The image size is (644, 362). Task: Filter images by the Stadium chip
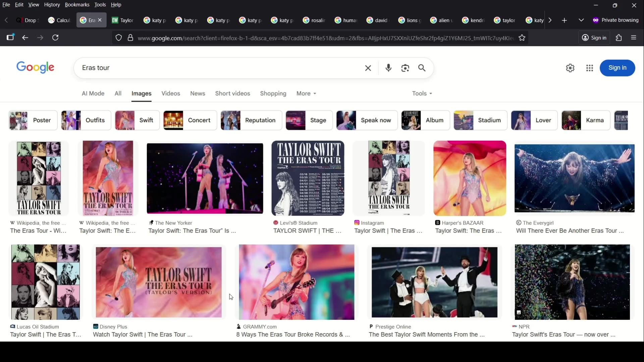coord(480,120)
